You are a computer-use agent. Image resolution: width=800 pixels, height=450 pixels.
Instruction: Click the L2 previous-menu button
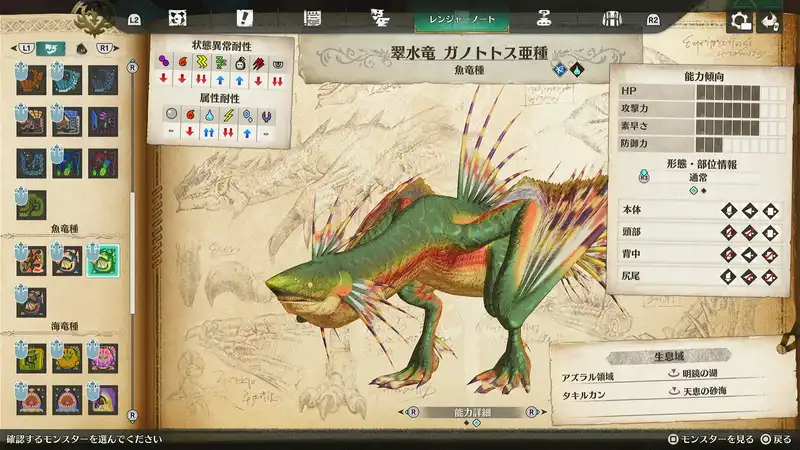134,20
